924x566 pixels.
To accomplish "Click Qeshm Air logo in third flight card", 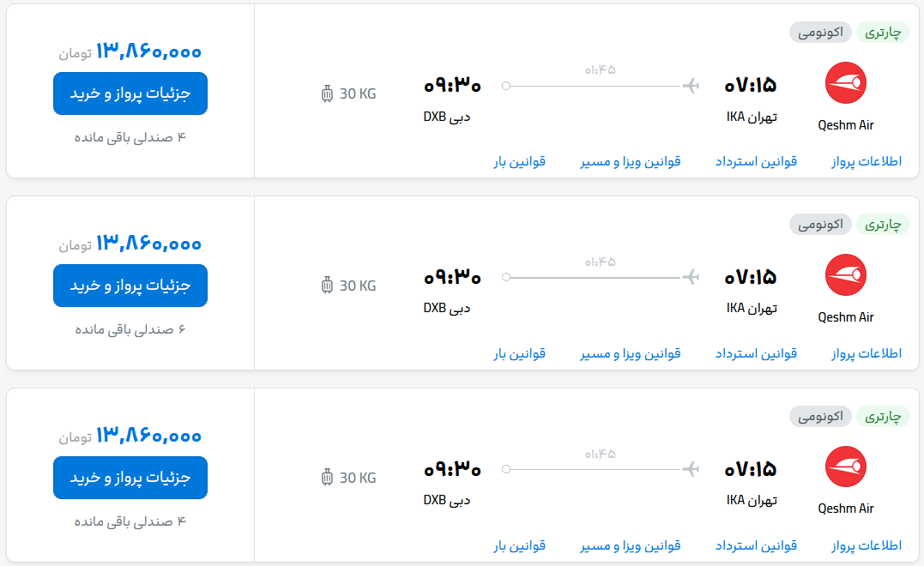I will [845, 468].
